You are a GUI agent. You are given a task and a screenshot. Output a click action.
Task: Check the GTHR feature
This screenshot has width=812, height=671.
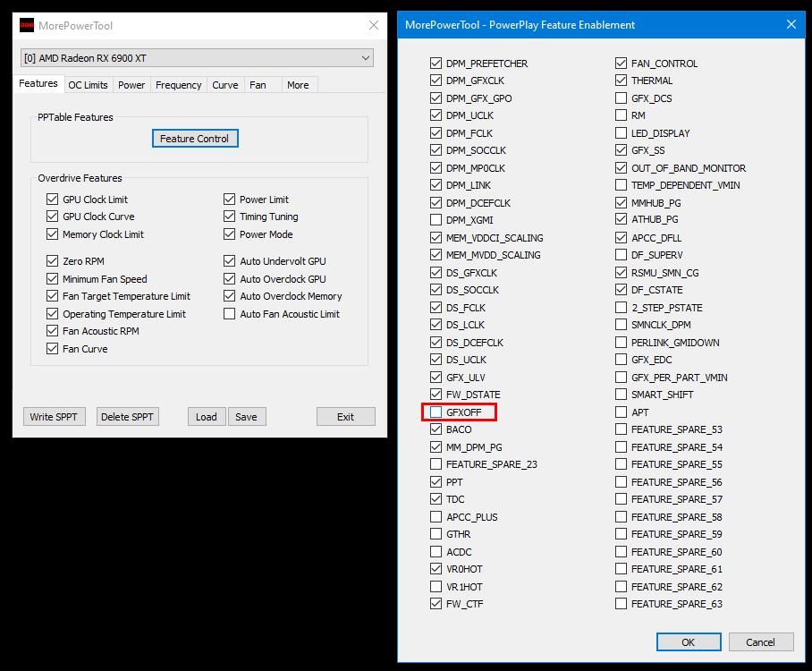pyautogui.click(x=436, y=534)
